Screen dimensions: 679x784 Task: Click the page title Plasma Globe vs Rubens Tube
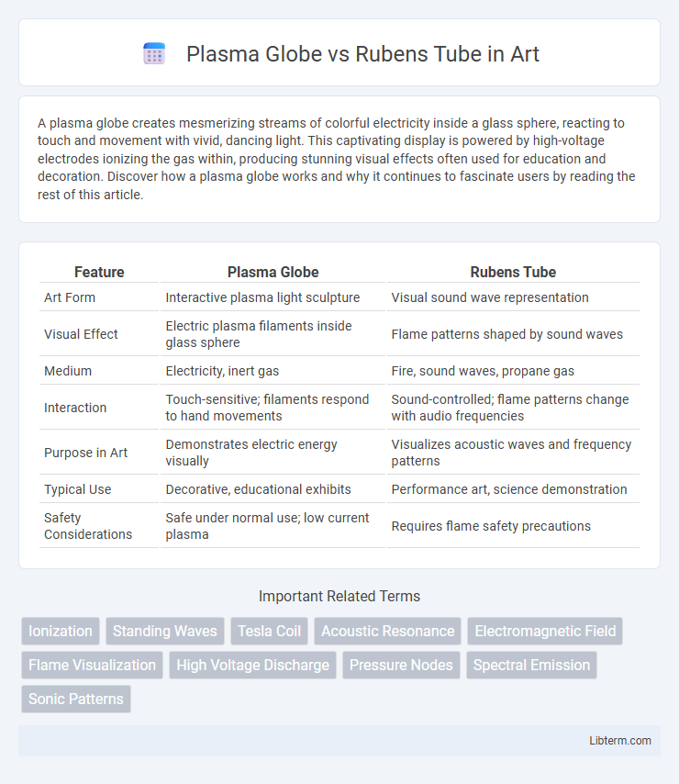[362, 54]
